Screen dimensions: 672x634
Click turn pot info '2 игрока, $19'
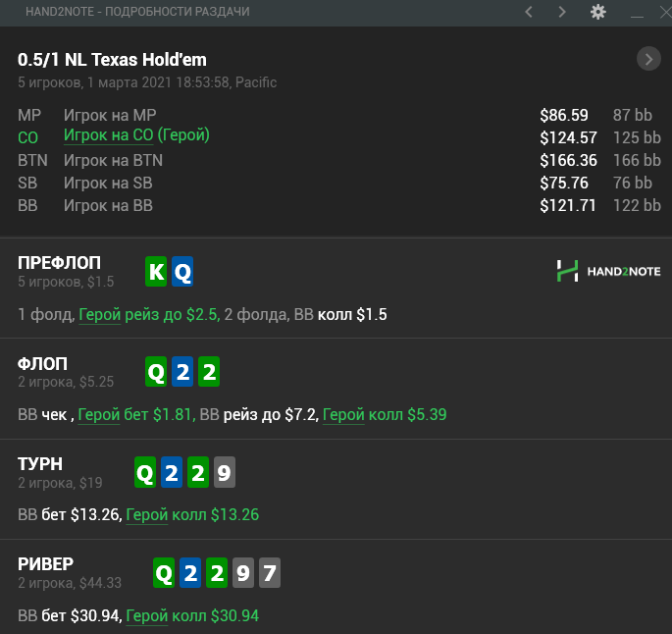click(x=60, y=483)
